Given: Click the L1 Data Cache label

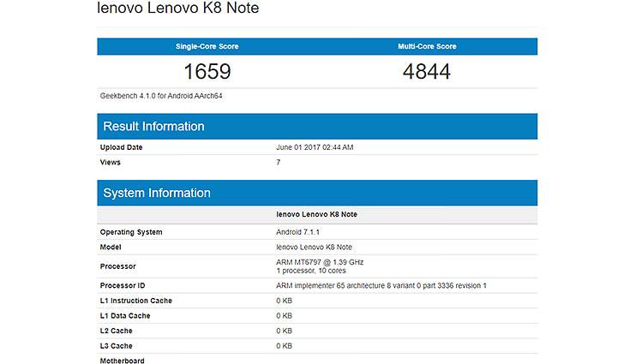Looking at the screenshot, I should click(125, 316).
